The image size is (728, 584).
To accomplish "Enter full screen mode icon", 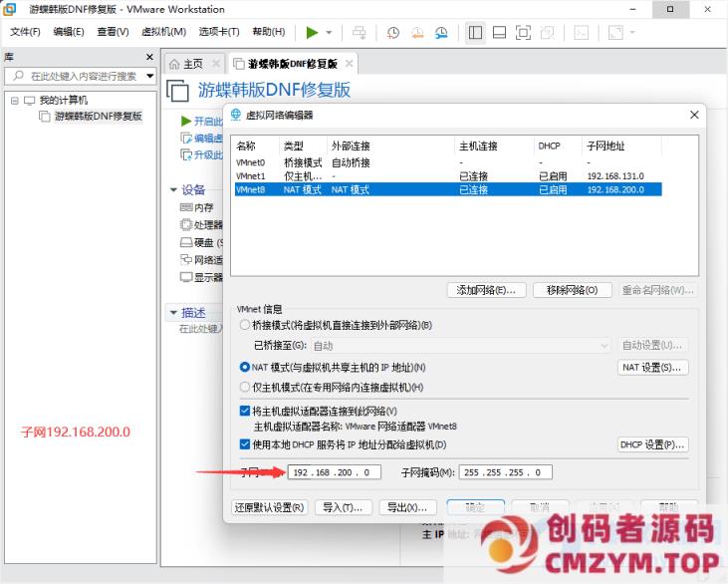I will (523, 33).
